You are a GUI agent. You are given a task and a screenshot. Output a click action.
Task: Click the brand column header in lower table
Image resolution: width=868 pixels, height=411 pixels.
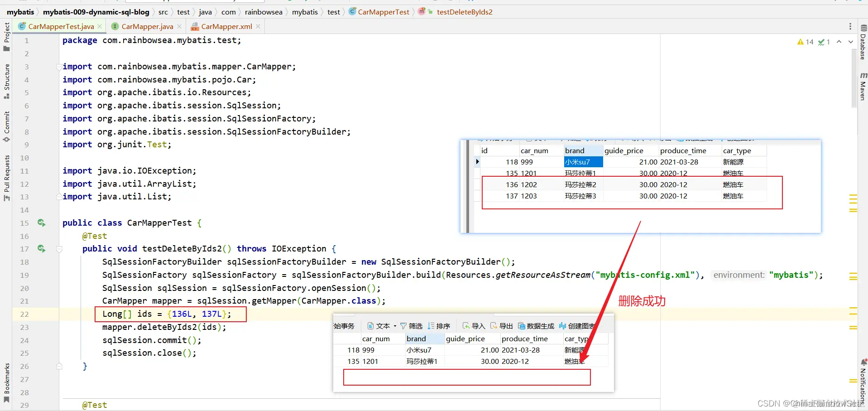425,338
